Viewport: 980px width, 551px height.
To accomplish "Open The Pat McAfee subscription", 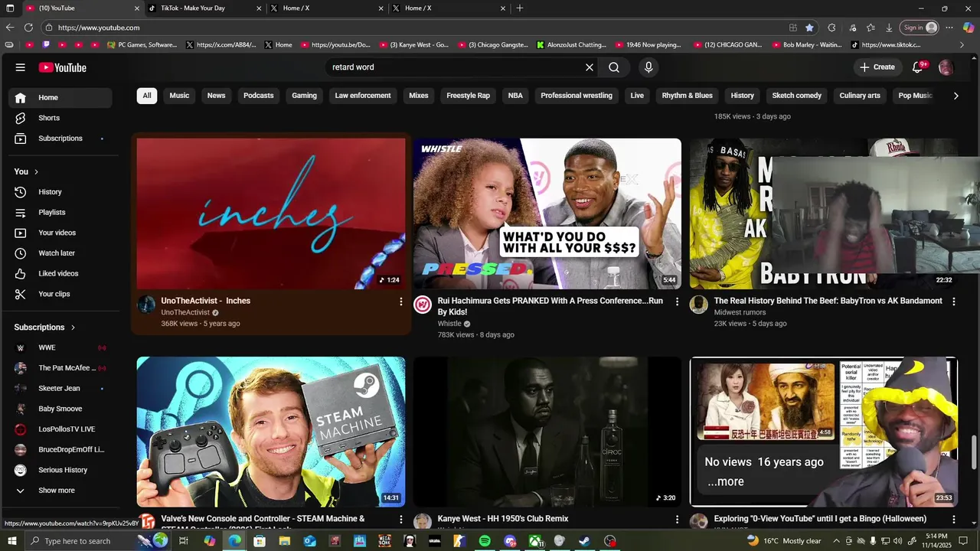I will [x=60, y=368].
